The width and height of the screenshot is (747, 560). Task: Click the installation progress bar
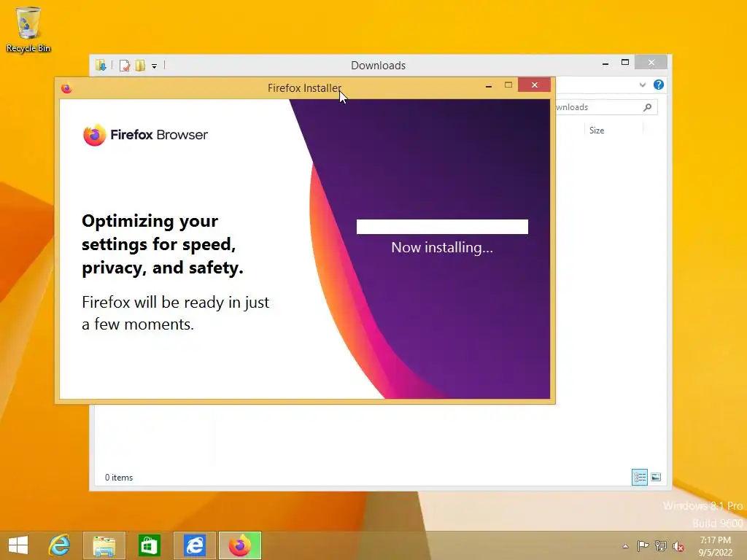tap(442, 227)
